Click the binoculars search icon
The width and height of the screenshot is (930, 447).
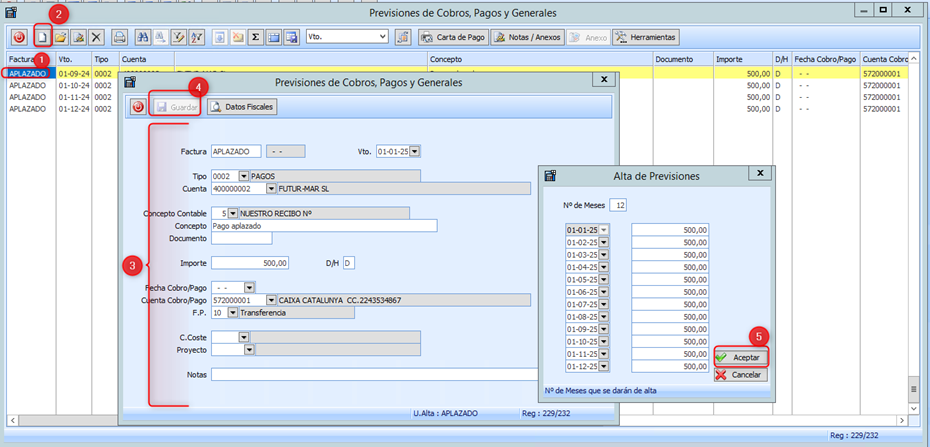pyautogui.click(x=142, y=37)
